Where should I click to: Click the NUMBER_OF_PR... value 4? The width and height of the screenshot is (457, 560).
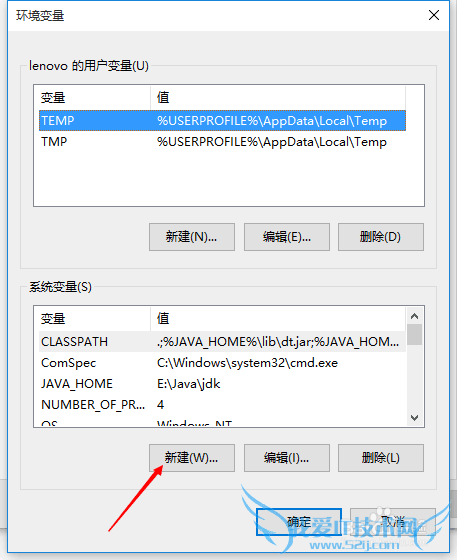click(161, 405)
